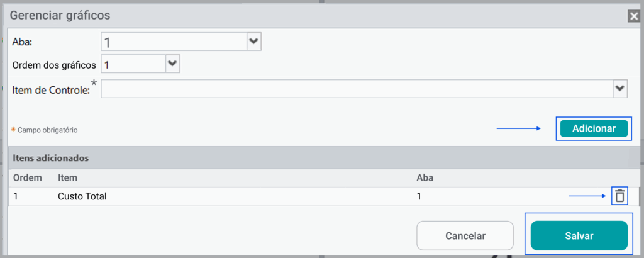The image size is (644, 258).
Task: Click the Gerenciar gráficos title bar
Action: pyautogui.click(x=252, y=16)
